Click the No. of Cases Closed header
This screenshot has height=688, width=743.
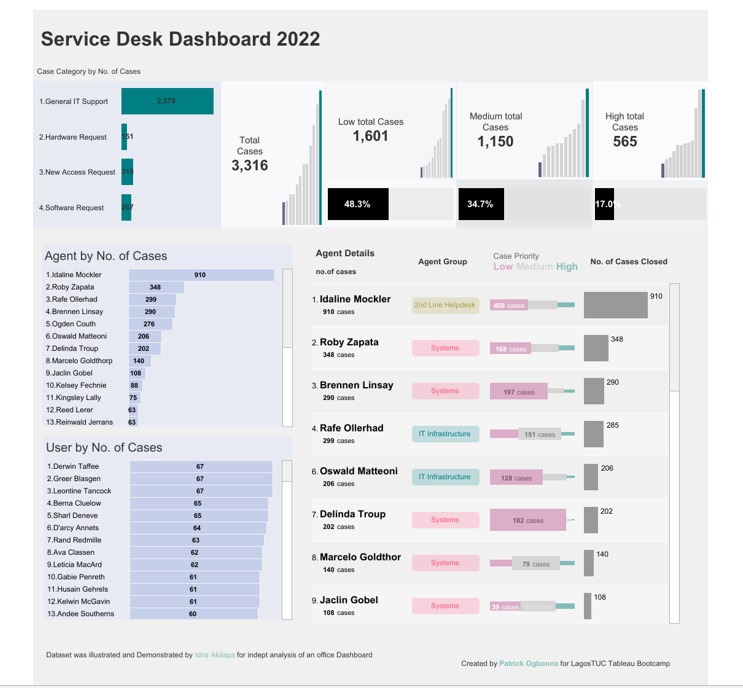628,262
